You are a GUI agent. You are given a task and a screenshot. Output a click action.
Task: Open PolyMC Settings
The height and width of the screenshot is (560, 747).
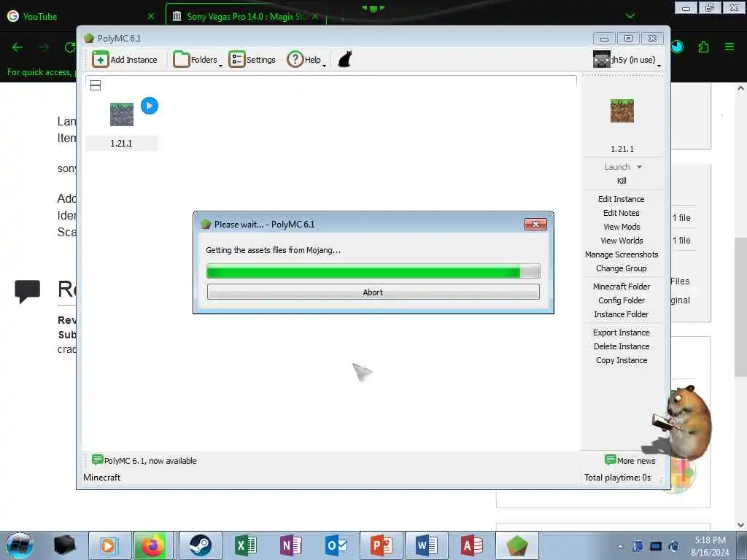point(252,60)
